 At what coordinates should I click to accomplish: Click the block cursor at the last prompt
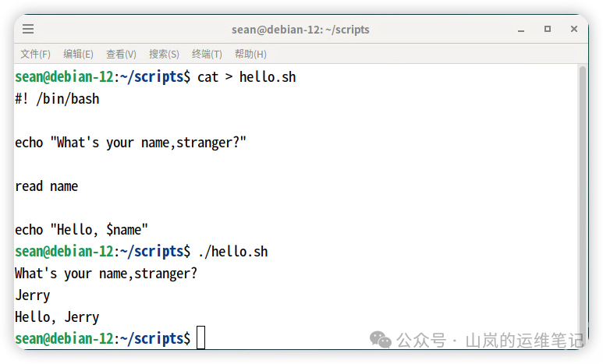(201, 338)
